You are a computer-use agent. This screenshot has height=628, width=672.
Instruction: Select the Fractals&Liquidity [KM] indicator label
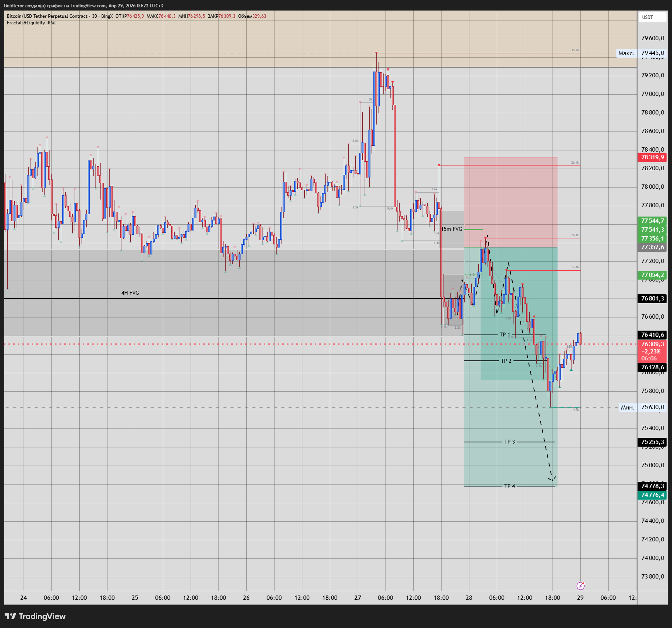(31, 23)
